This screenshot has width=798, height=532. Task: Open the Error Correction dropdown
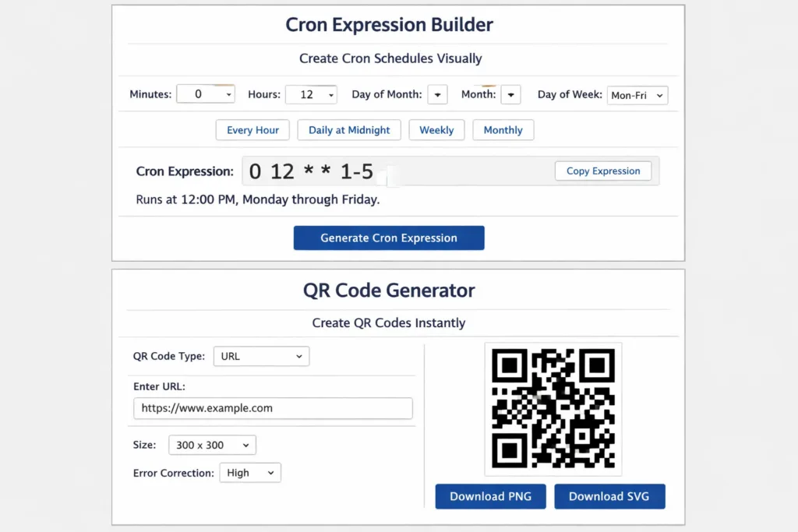click(x=249, y=473)
